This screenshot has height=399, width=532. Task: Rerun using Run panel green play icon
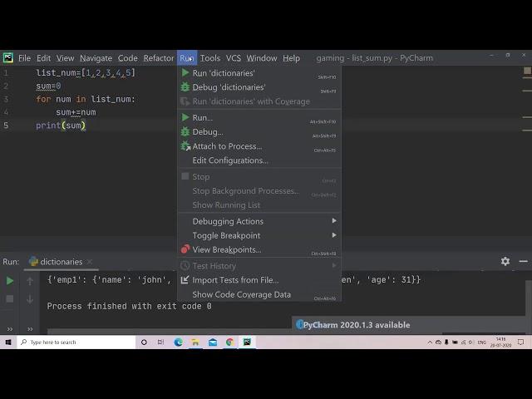(10, 281)
